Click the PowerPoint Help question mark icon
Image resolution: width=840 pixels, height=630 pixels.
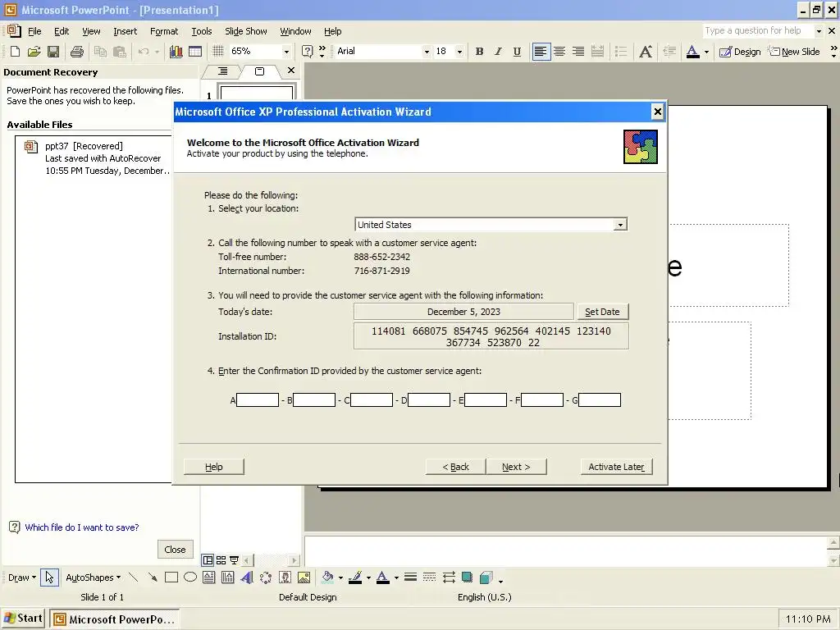pyautogui.click(x=307, y=52)
